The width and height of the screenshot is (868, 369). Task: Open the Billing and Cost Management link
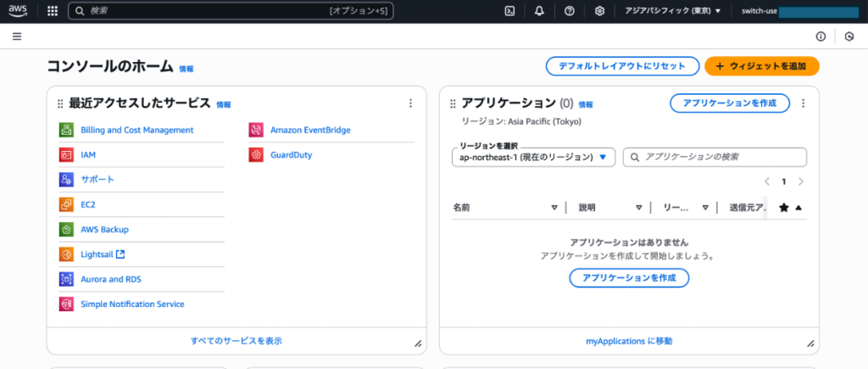tap(137, 130)
